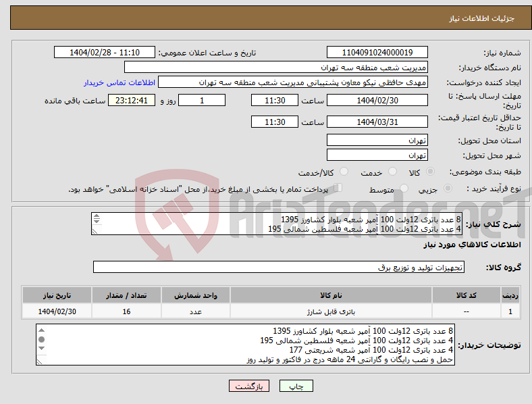Click the remaining time 23:12:41 field

point(132,101)
